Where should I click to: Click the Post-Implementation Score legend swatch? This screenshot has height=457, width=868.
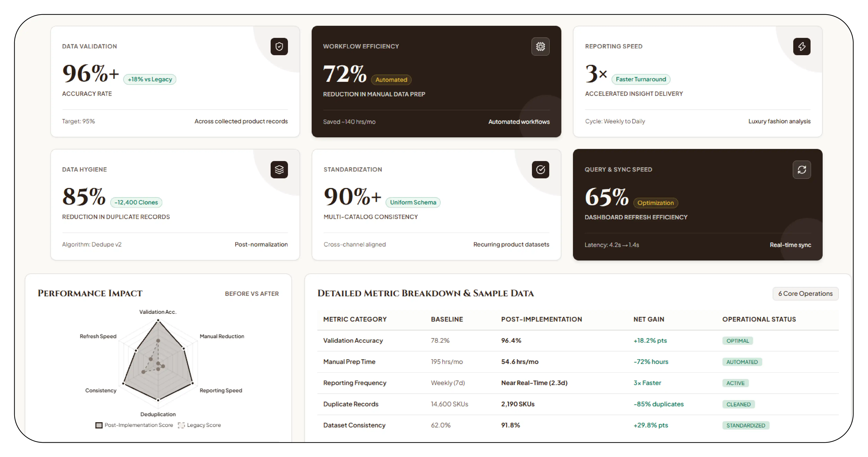click(99, 425)
